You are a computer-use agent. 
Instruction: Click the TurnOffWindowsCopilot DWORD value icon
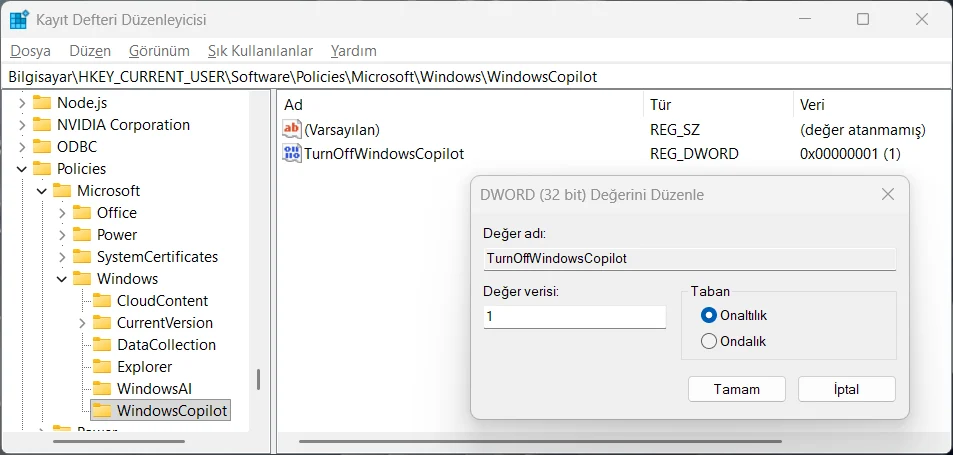point(292,154)
